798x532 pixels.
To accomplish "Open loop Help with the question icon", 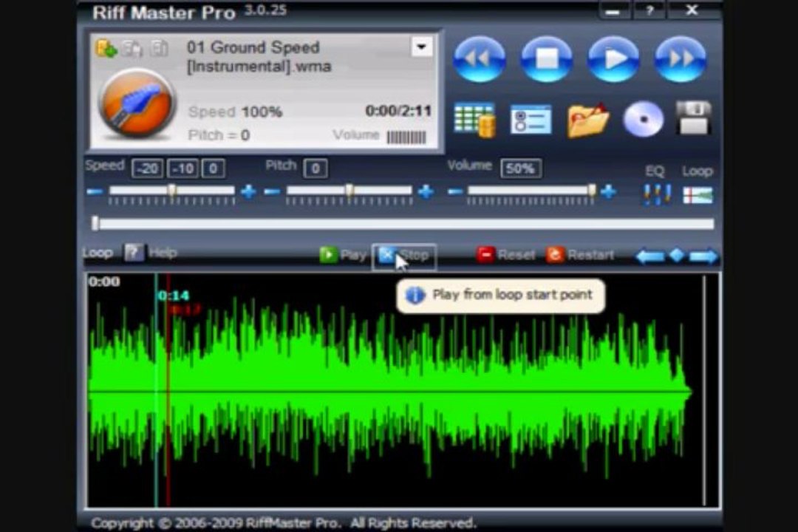I will coord(134,253).
